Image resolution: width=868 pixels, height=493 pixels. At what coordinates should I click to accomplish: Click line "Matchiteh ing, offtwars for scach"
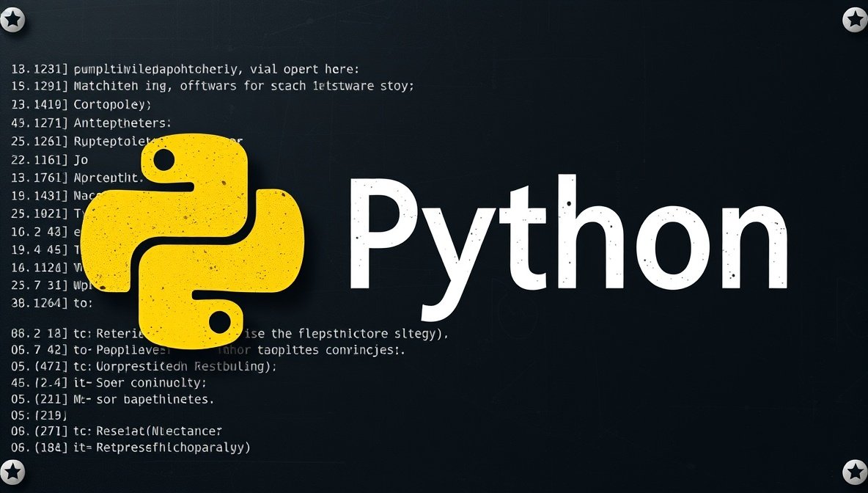coord(213,87)
